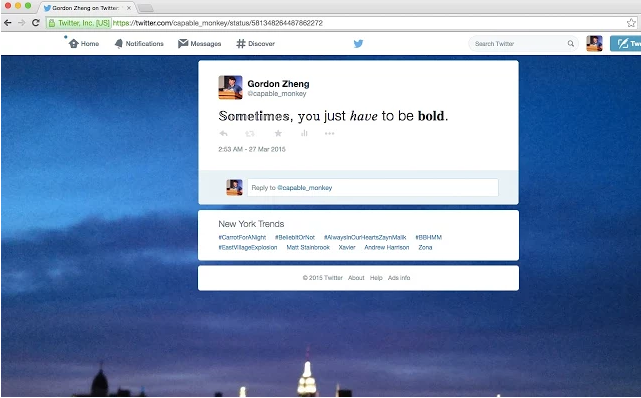
Task: Click Gordon Zheng's profile picture
Action: click(230, 87)
